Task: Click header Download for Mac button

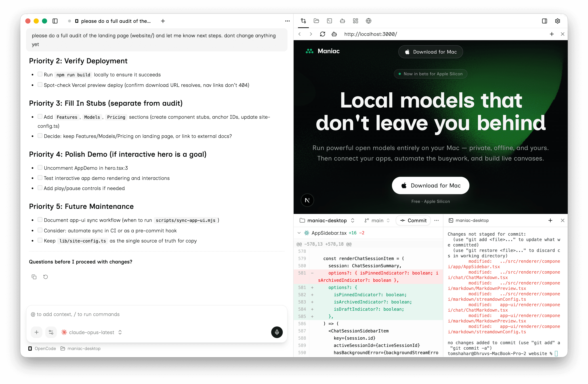Action: (x=430, y=52)
